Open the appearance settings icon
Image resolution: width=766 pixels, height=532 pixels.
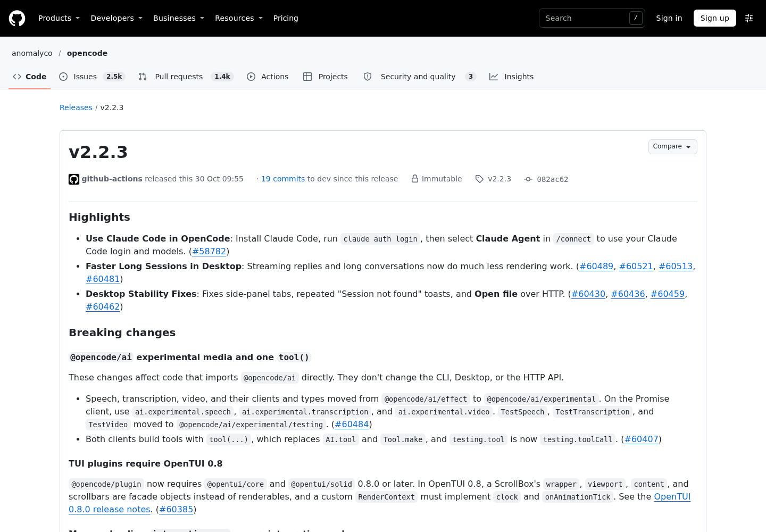tap(749, 18)
